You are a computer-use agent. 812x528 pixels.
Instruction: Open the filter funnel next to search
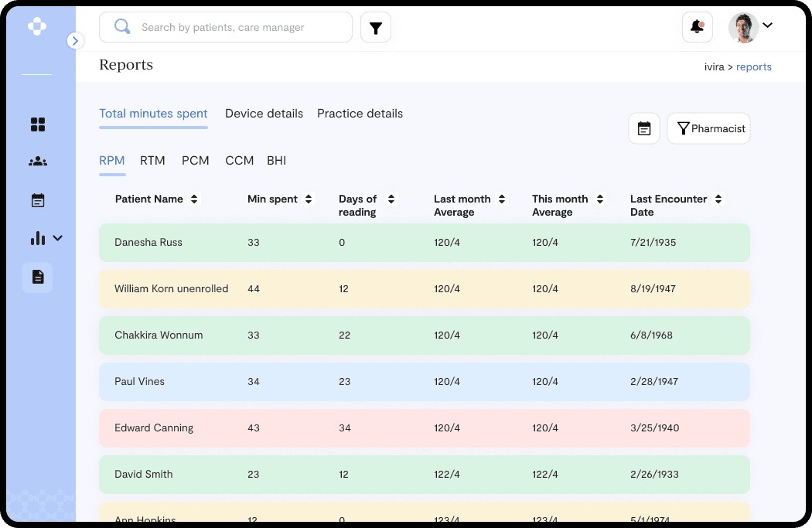[x=375, y=27]
